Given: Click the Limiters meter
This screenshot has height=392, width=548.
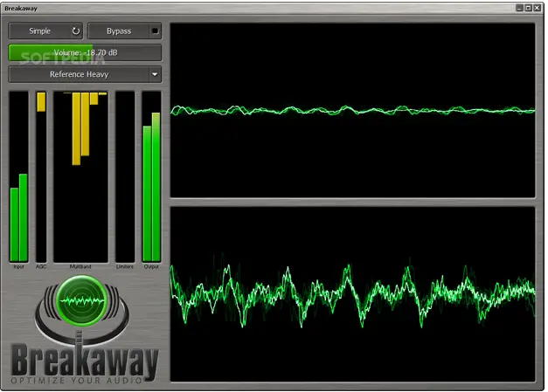Looking at the screenshot, I should (125, 176).
